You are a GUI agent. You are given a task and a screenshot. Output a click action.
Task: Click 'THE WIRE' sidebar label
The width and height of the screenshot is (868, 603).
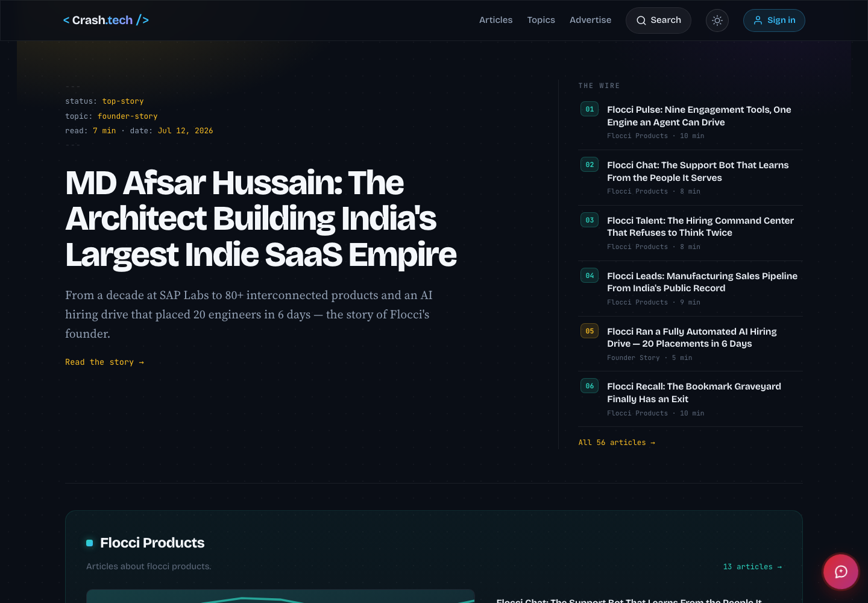point(599,86)
